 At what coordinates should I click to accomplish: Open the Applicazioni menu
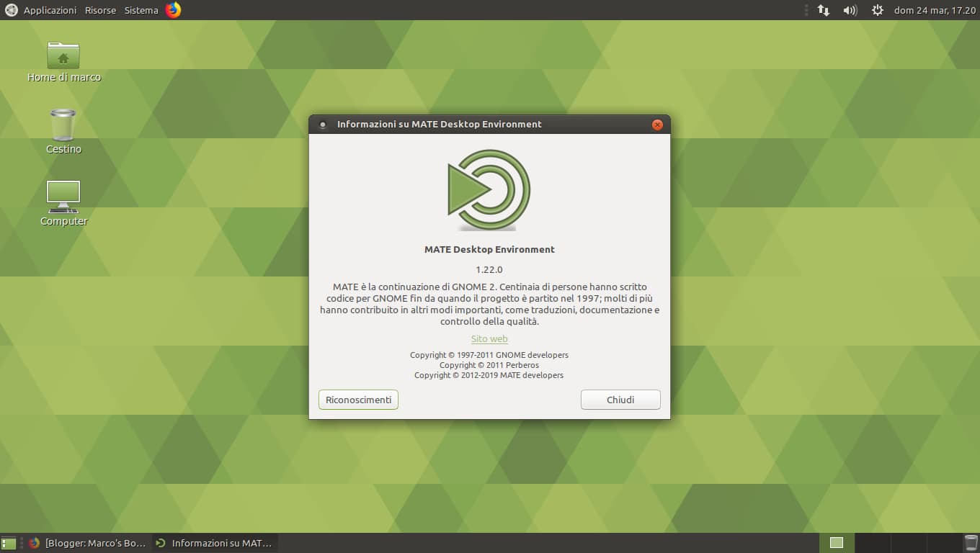tap(50, 10)
